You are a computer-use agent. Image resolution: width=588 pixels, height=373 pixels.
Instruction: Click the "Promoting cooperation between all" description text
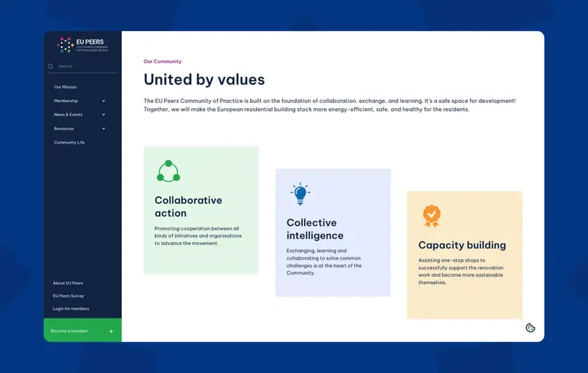[198, 236]
